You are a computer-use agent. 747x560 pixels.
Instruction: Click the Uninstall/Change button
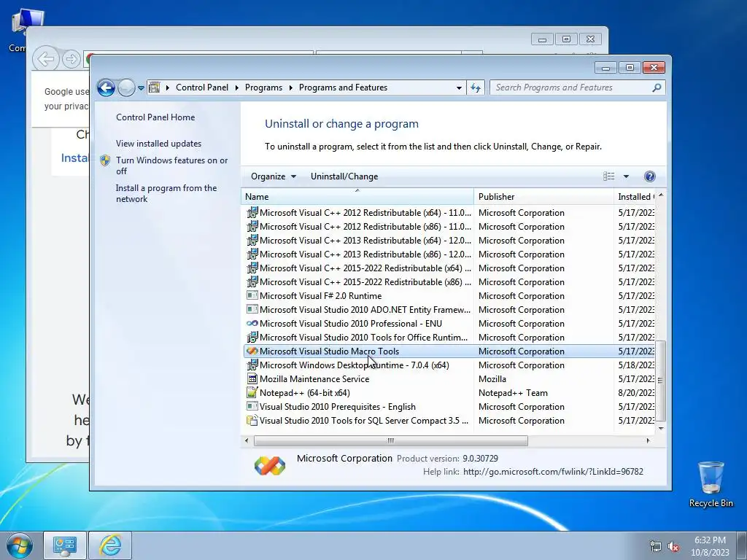344,176
